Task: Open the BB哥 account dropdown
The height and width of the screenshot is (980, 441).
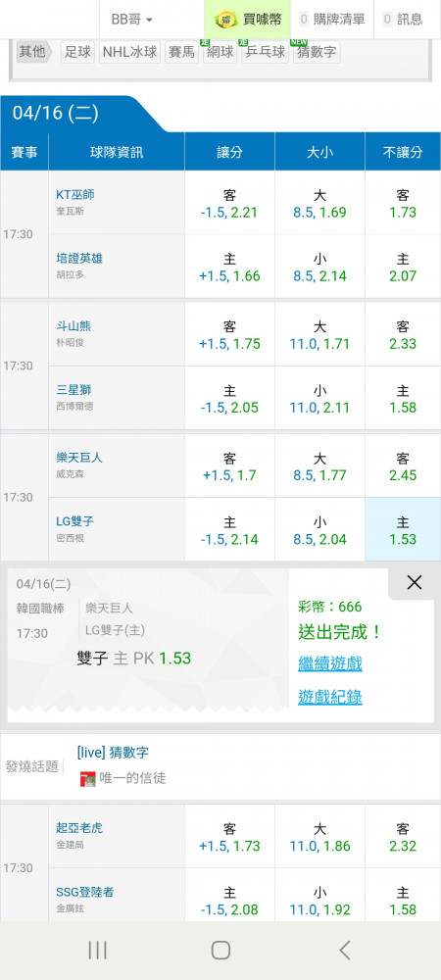Action: pos(131,20)
